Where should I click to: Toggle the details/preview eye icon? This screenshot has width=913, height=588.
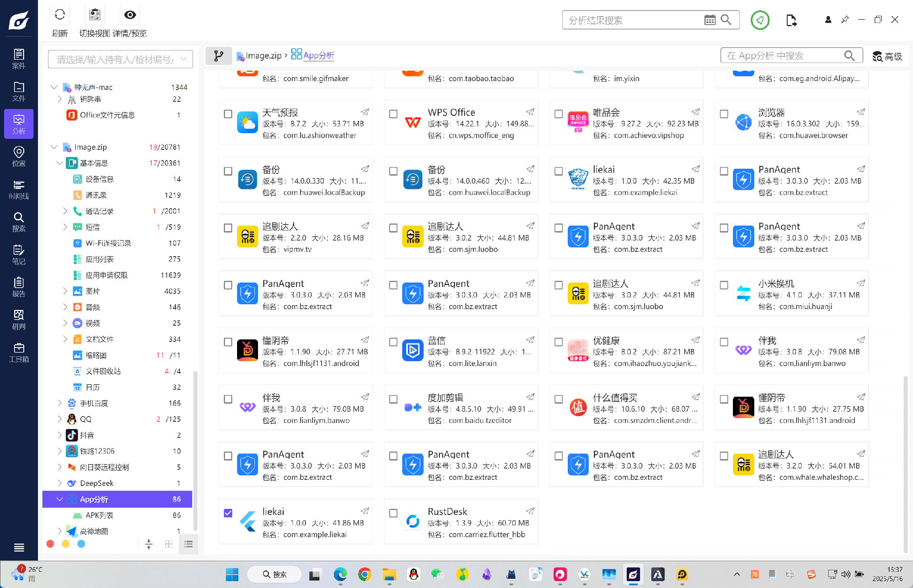pyautogui.click(x=130, y=15)
